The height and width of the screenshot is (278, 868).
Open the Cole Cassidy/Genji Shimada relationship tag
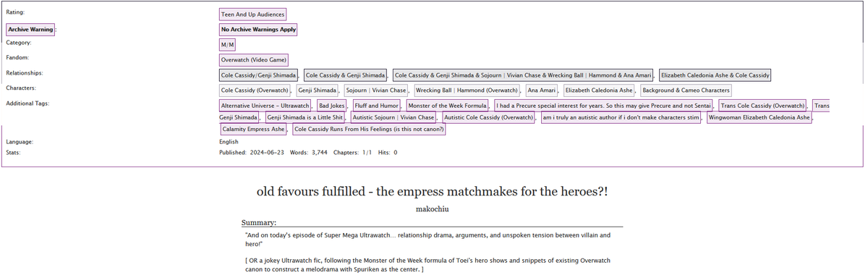(259, 75)
